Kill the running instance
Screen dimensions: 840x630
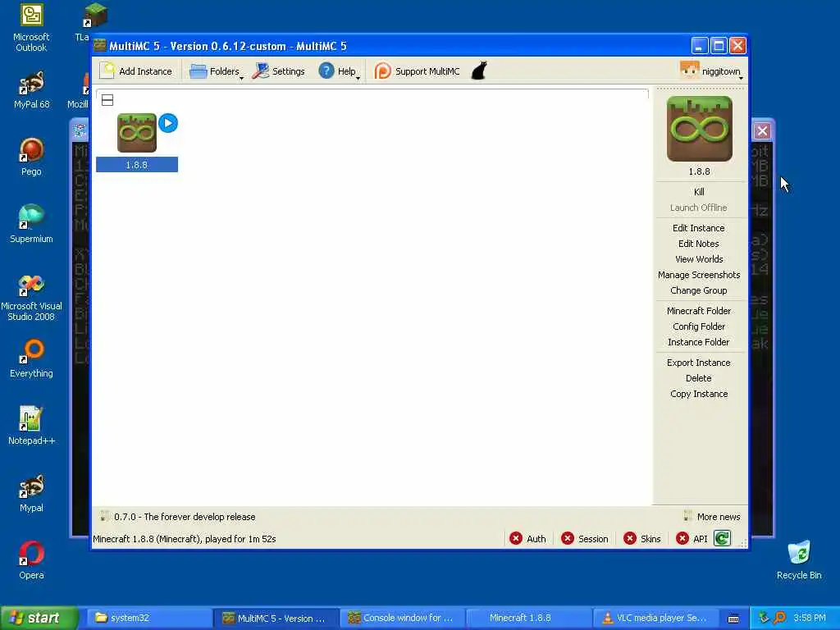pos(699,192)
